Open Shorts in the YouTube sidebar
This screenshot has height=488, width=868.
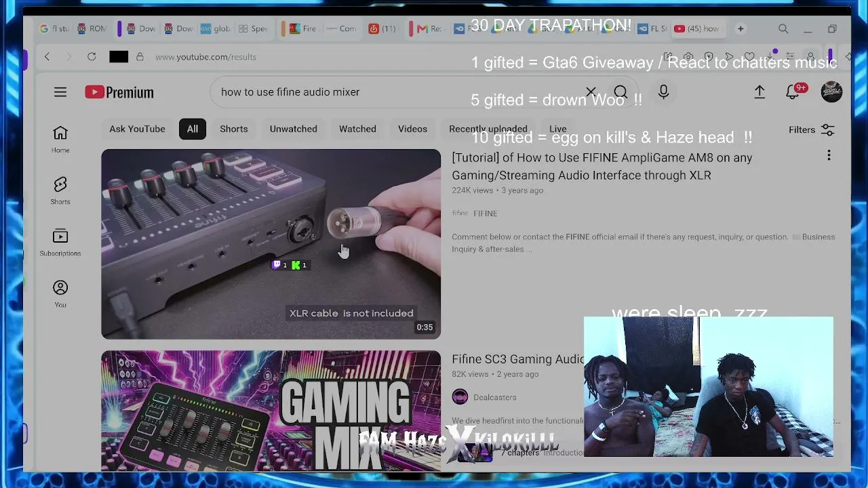(x=60, y=190)
